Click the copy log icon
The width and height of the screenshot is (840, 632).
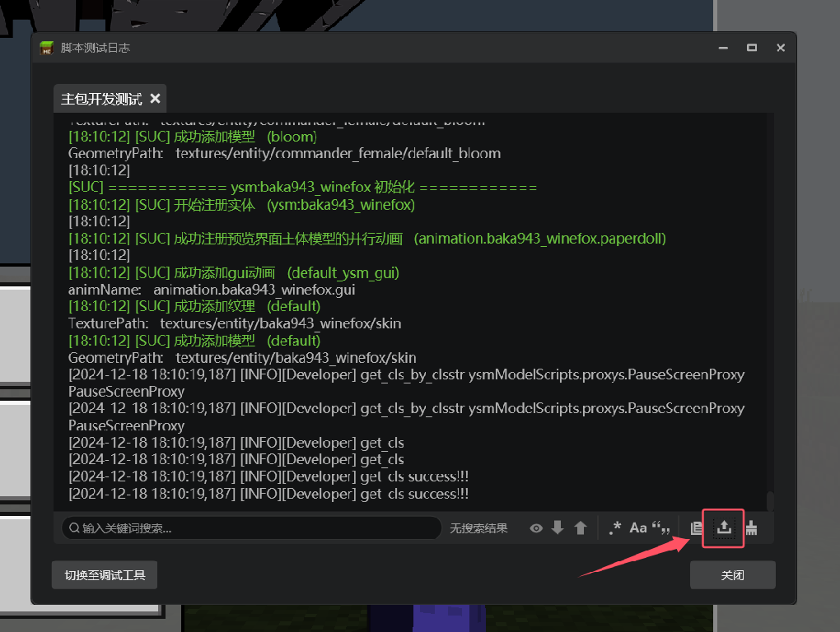[697, 528]
